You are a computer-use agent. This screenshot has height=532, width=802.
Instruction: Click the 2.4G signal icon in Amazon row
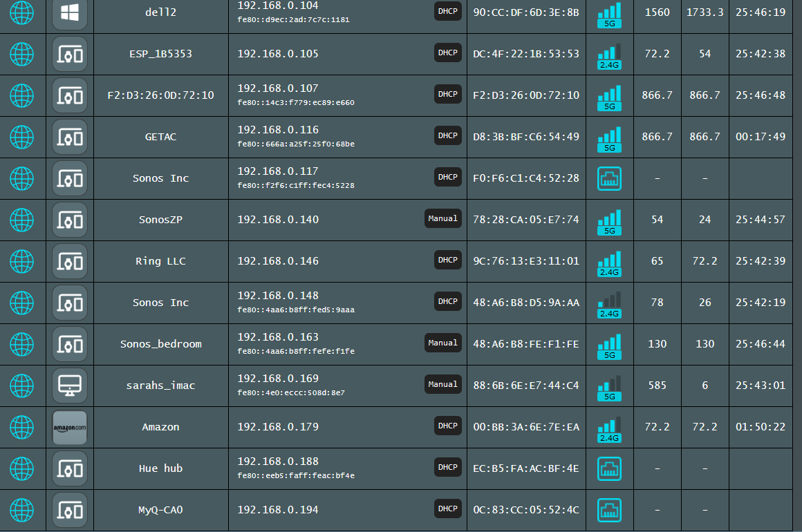(x=610, y=429)
